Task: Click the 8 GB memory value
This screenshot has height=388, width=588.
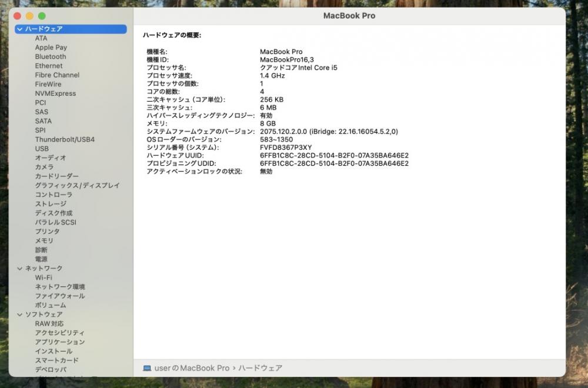Action: point(268,123)
